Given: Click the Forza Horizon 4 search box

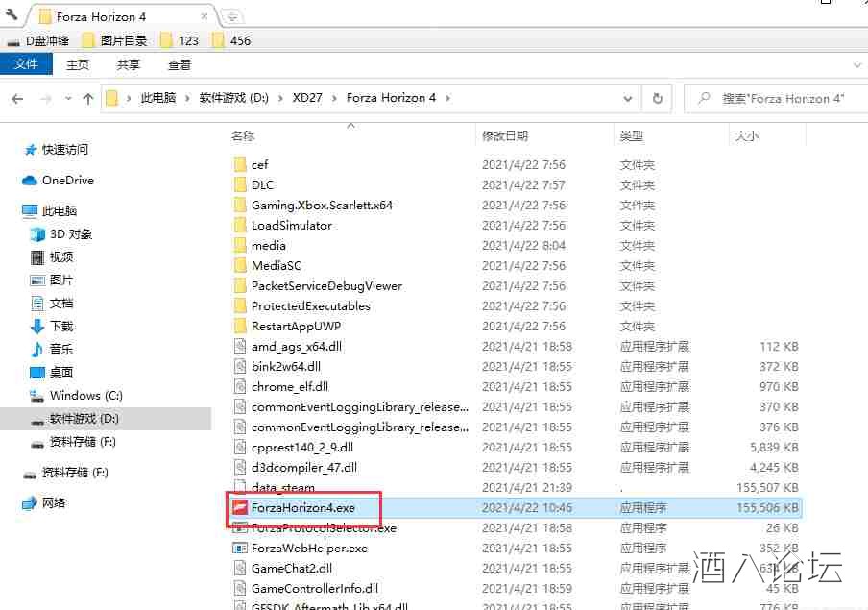Looking at the screenshot, I should pyautogui.click(x=775, y=99).
